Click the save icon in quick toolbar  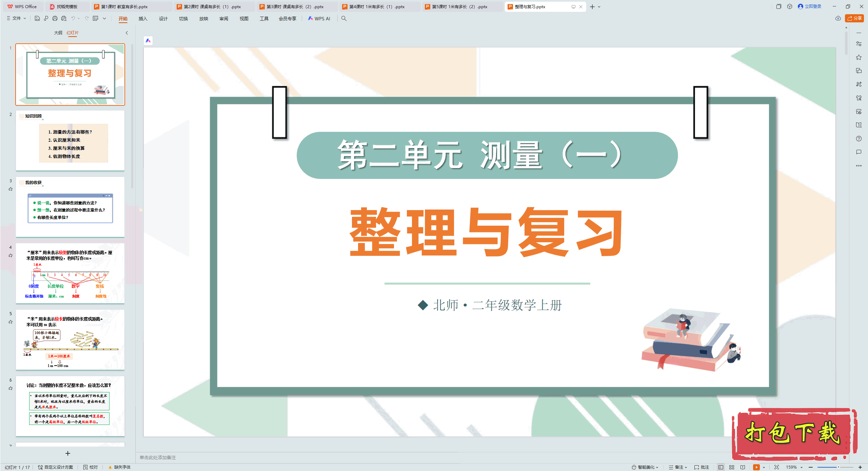37,19
